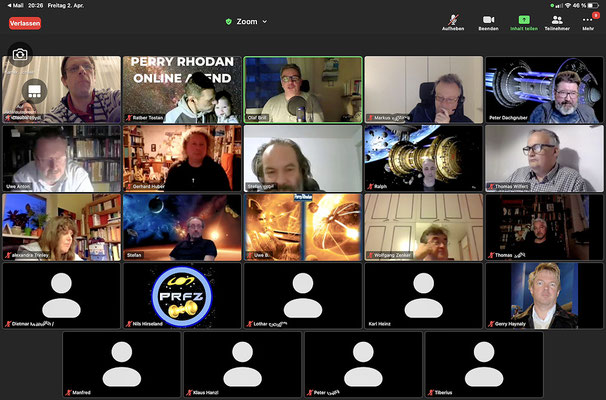Screen dimensions: 606x400
Task: Tap muted mic icon beside Gerry Haynaly
Action: point(491,324)
